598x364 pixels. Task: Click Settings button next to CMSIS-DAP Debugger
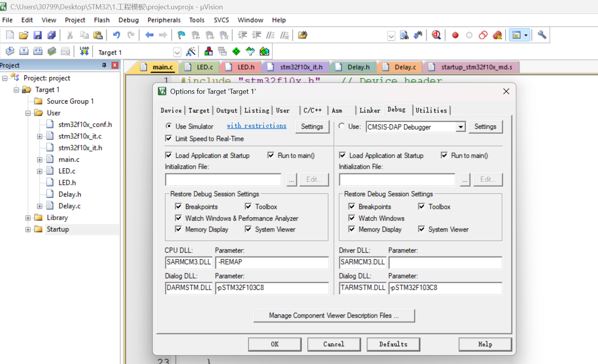[x=486, y=127]
